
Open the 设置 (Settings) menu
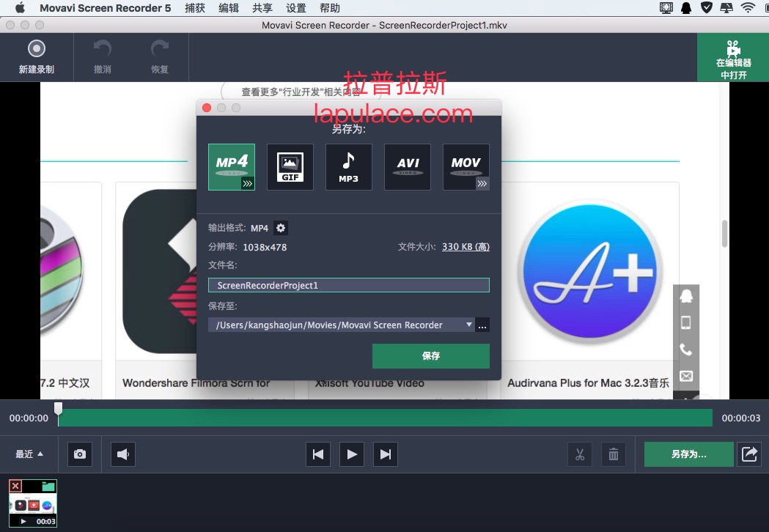point(296,8)
